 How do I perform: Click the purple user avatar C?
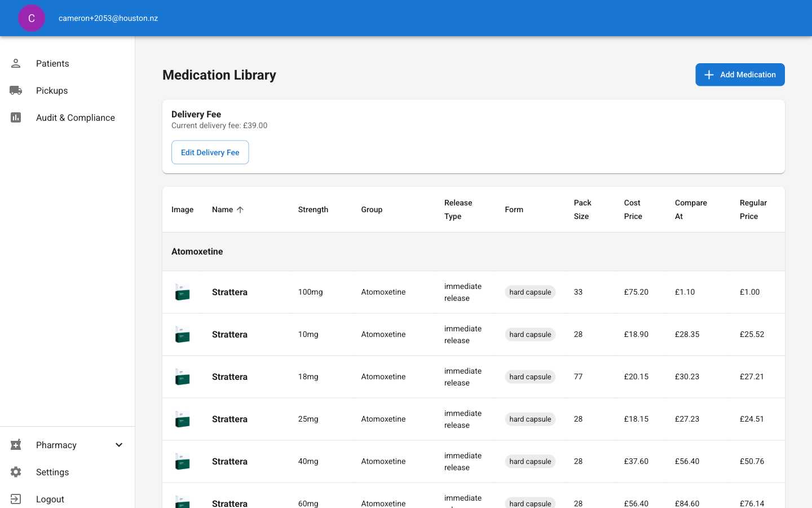click(32, 18)
